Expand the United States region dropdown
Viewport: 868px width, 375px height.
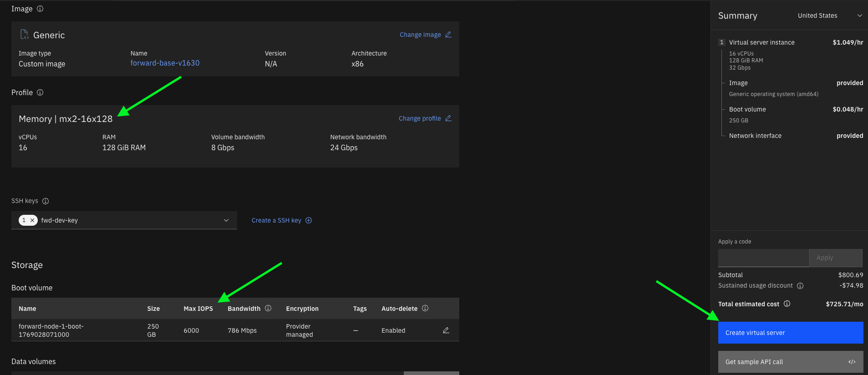pos(829,15)
